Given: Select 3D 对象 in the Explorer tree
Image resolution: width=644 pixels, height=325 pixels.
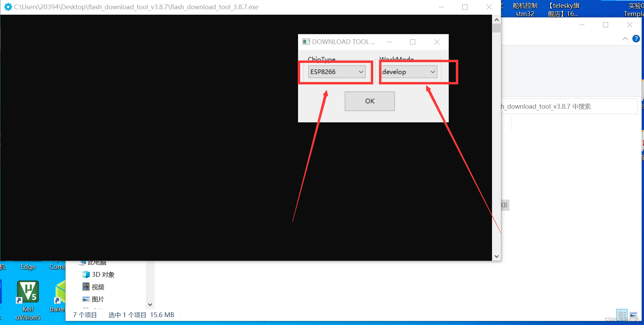Looking at the screenshot, I should [x=103, y=274].
